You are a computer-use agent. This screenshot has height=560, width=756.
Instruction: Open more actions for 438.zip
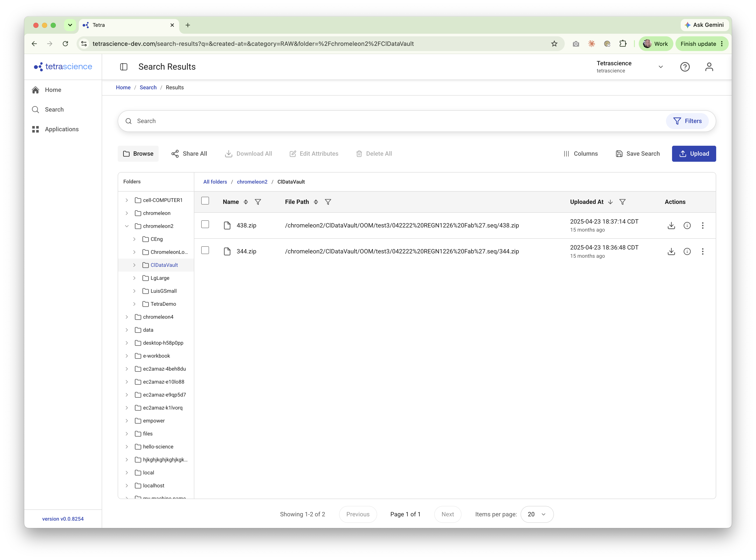point(702,226)
